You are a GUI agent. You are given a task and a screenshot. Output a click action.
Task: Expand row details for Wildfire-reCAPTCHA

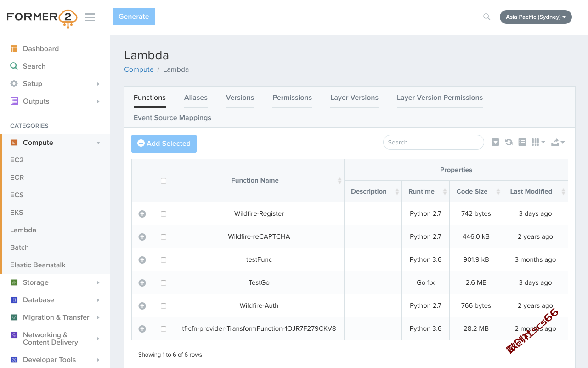(x=142, y=237)
